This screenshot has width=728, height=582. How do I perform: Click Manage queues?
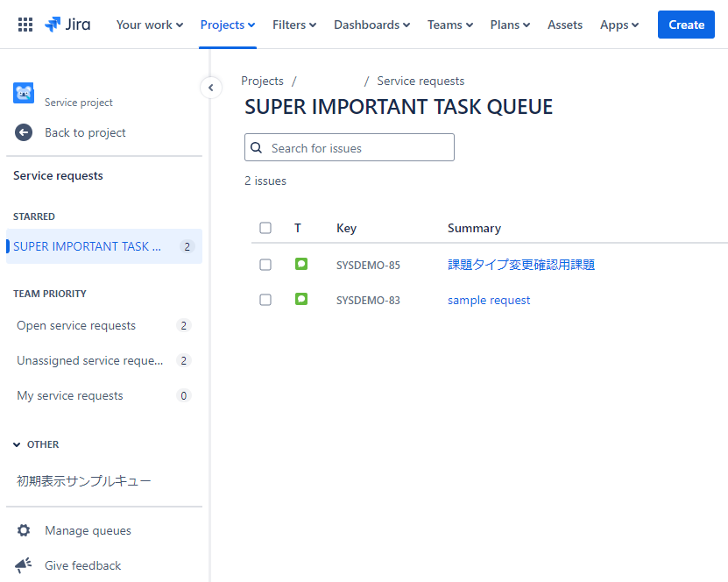point(88,530)
